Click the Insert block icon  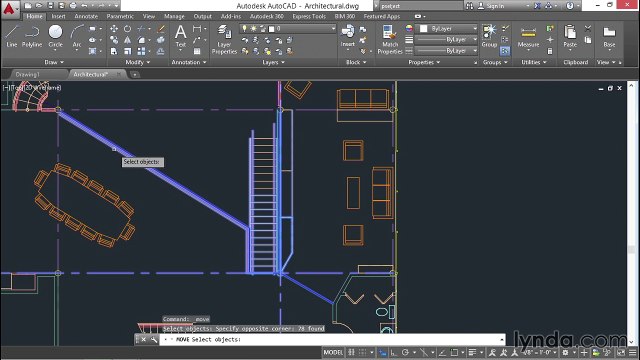(347, 36)
